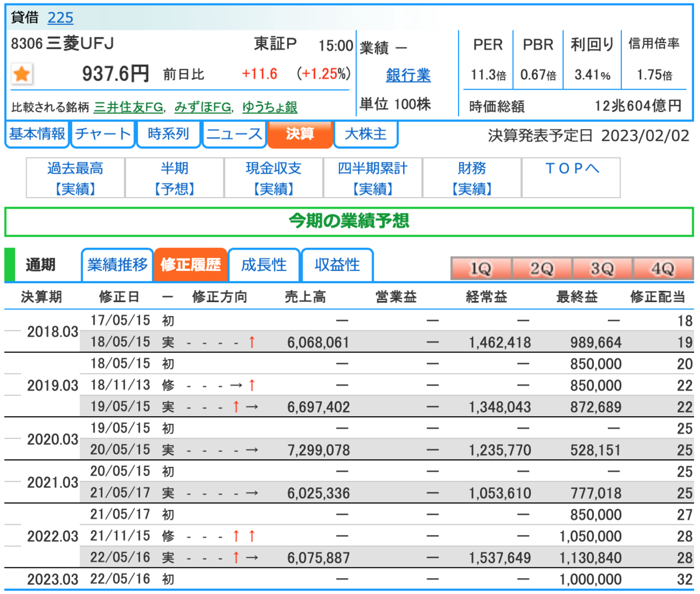Jump to 財務【実績】 section
Screen dimensions: 700x594
472,178
